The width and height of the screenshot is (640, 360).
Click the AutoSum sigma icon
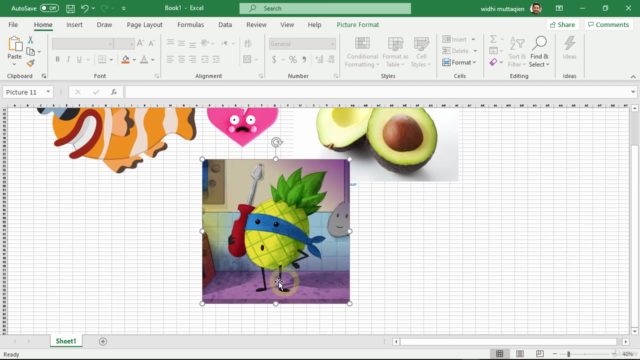493,39
